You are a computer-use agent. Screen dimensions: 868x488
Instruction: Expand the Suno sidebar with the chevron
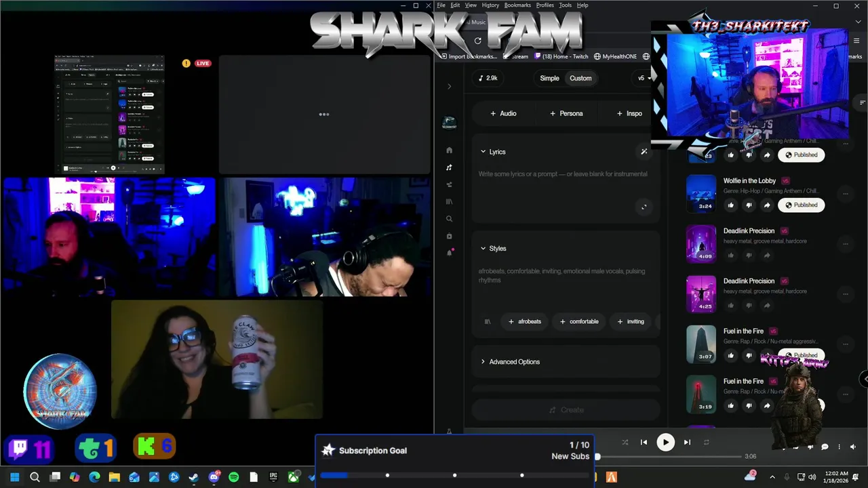click(x=449, y=86)
